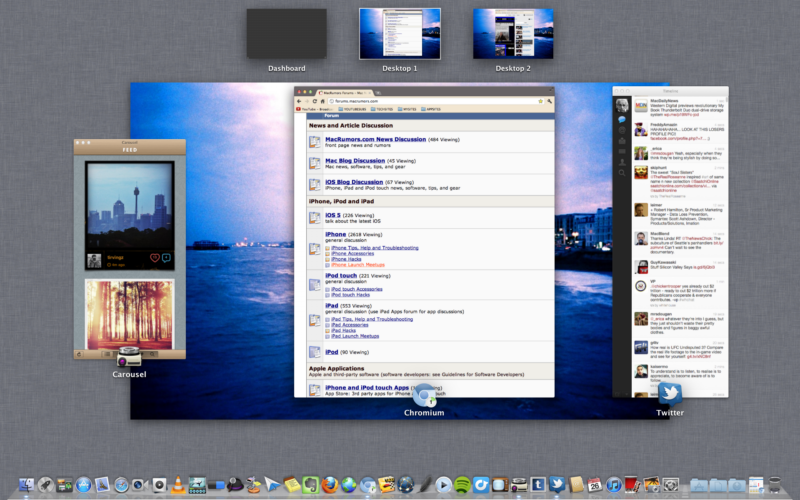Select Twitter timeline speech bubble icon
800x500 pixels.
point(622,119)
